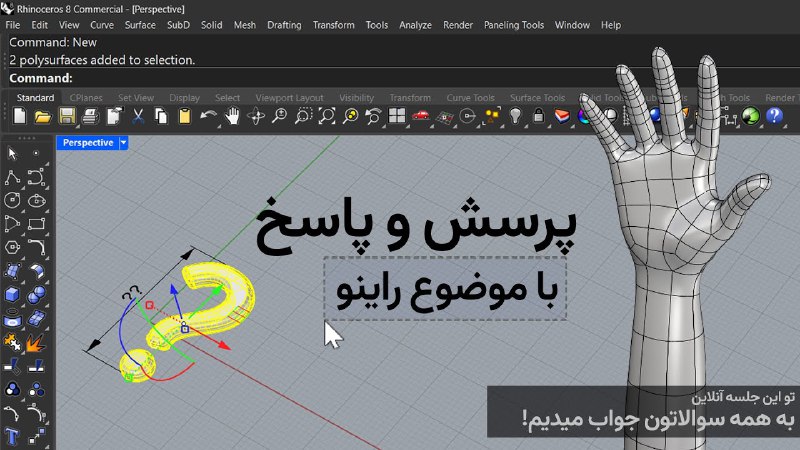This screenshot has height=450, width=800.
Task: Click the Lock Objects padlock icon
Action: [538, 116]
